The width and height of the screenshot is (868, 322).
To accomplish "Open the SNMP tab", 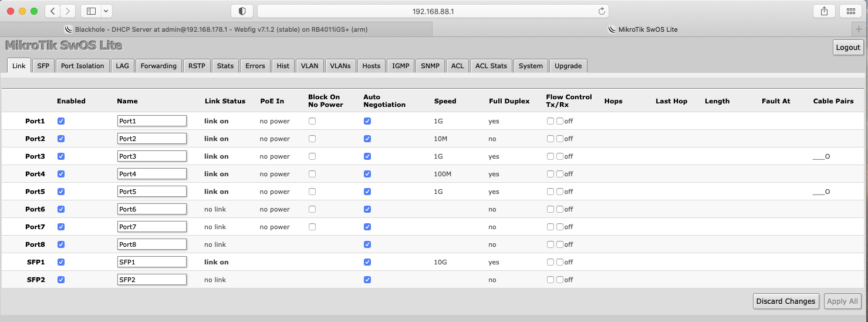I will pos(430,66).
